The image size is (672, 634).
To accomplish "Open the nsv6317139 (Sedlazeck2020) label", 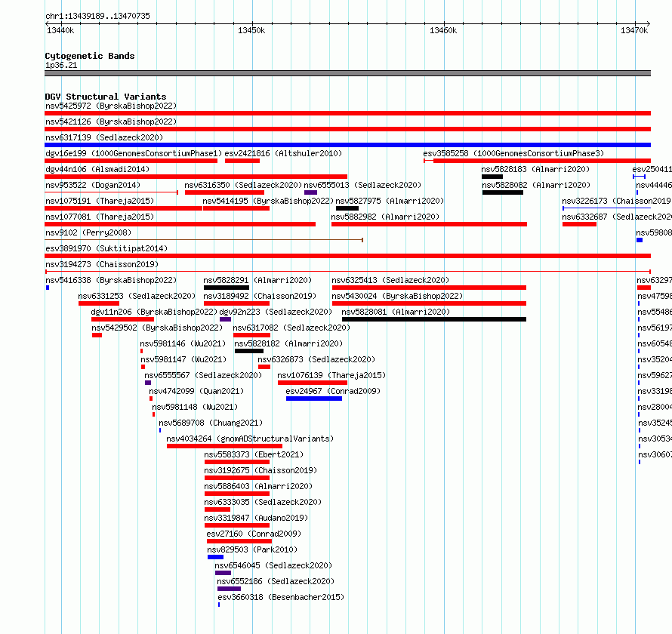I will 104,137.
